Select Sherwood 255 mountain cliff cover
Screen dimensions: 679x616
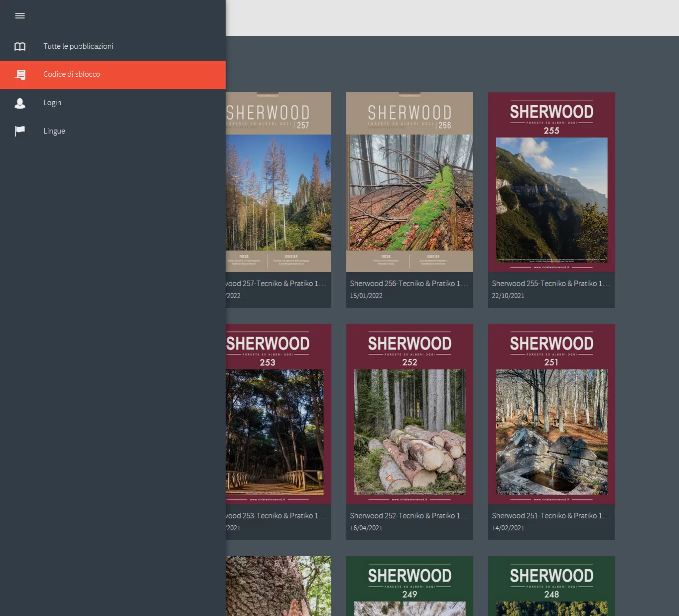click(551, 182)
